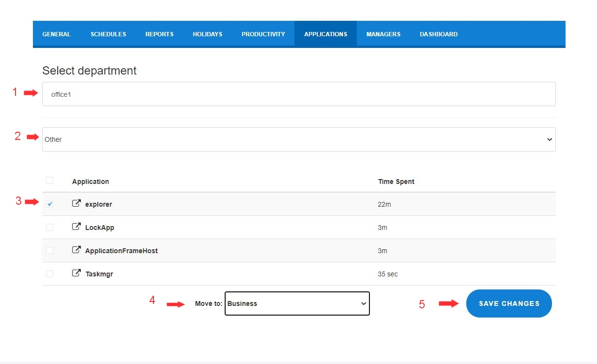The height and width of the screenshot is (364, 597).
Task: Switch to the General tab
Action: (57, 34)
